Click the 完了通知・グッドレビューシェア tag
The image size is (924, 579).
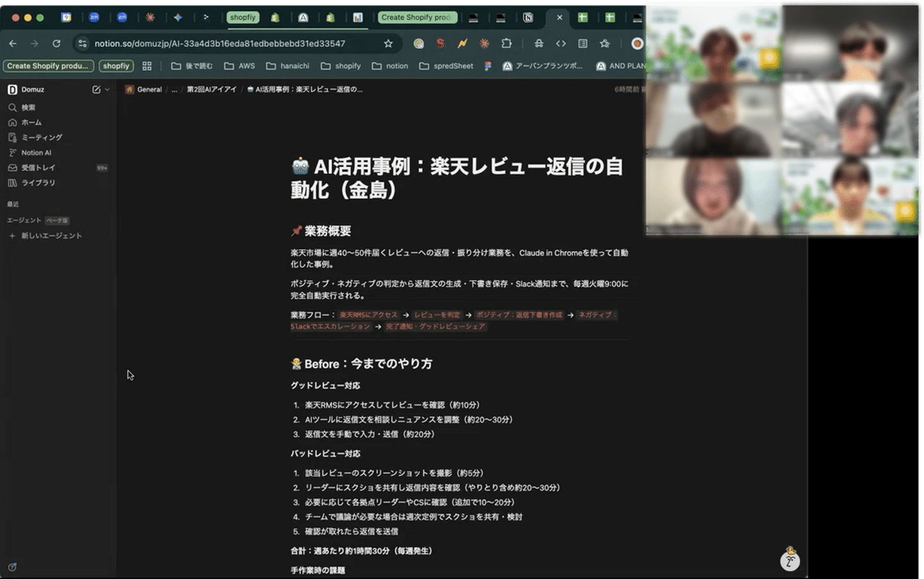click(x=435, y=327)
